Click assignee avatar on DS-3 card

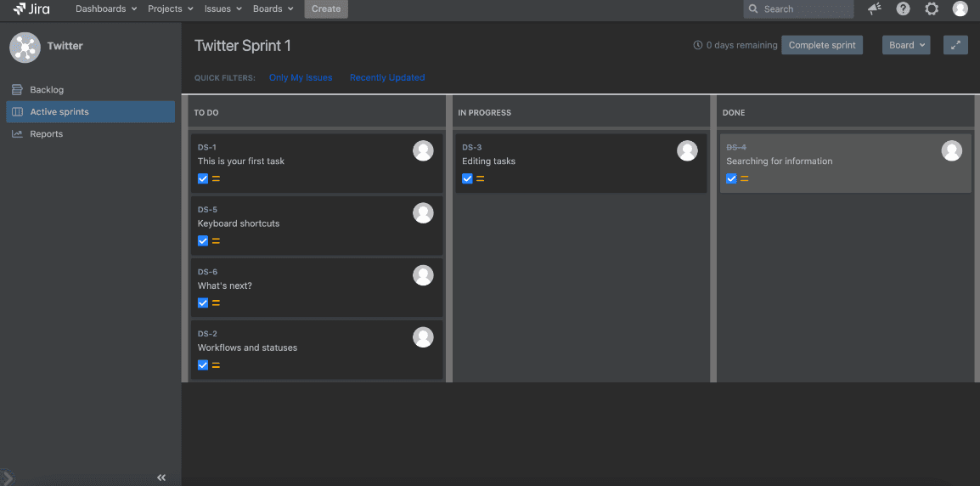[687, 150]
